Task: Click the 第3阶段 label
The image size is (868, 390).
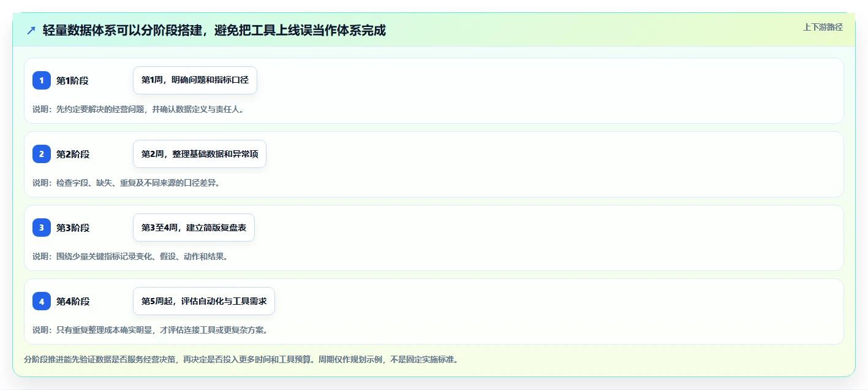Action: click(73, 227)
